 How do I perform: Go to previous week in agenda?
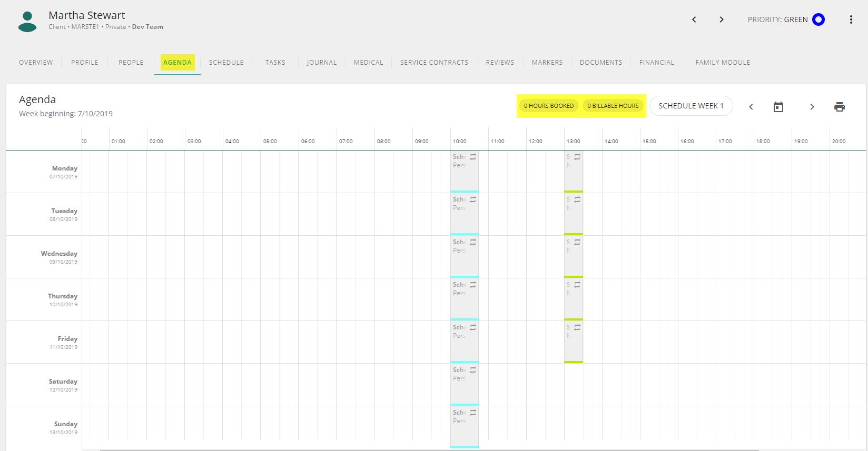click(x=751, y=107)
